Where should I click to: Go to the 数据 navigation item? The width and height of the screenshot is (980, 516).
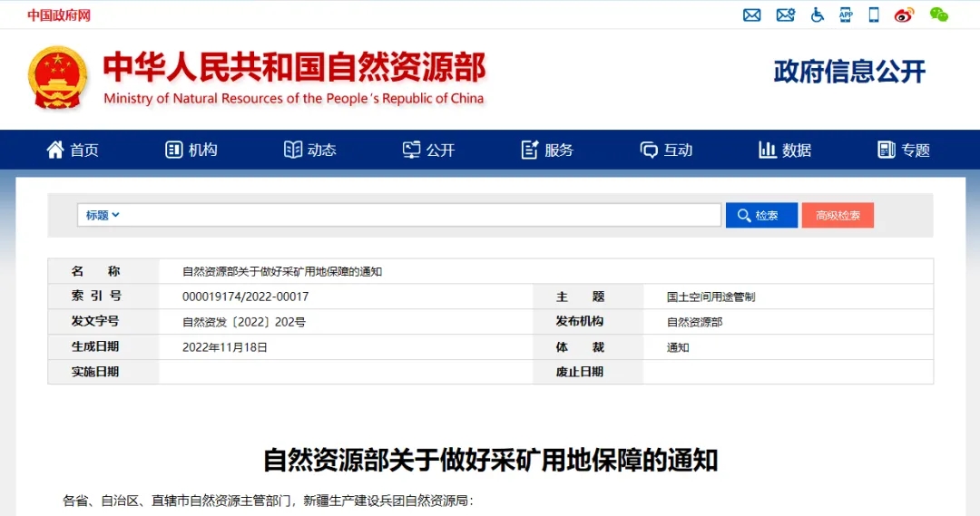click(786, 150)
